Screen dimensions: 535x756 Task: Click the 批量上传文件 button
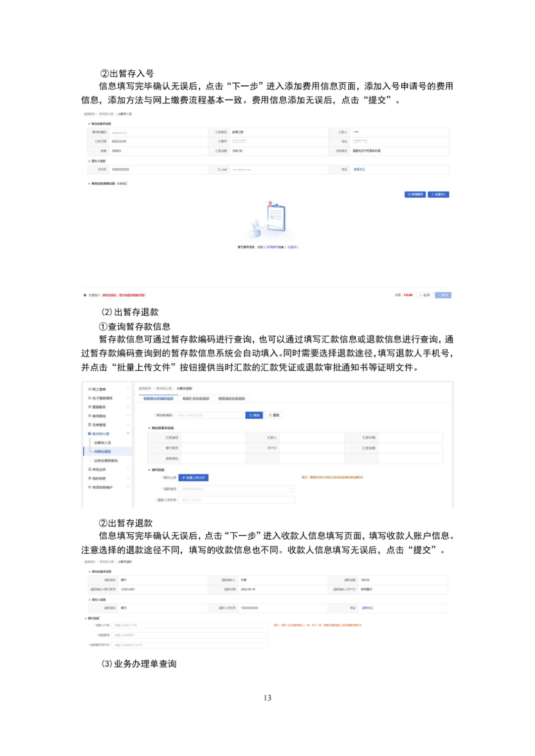(x=194, y=477)
